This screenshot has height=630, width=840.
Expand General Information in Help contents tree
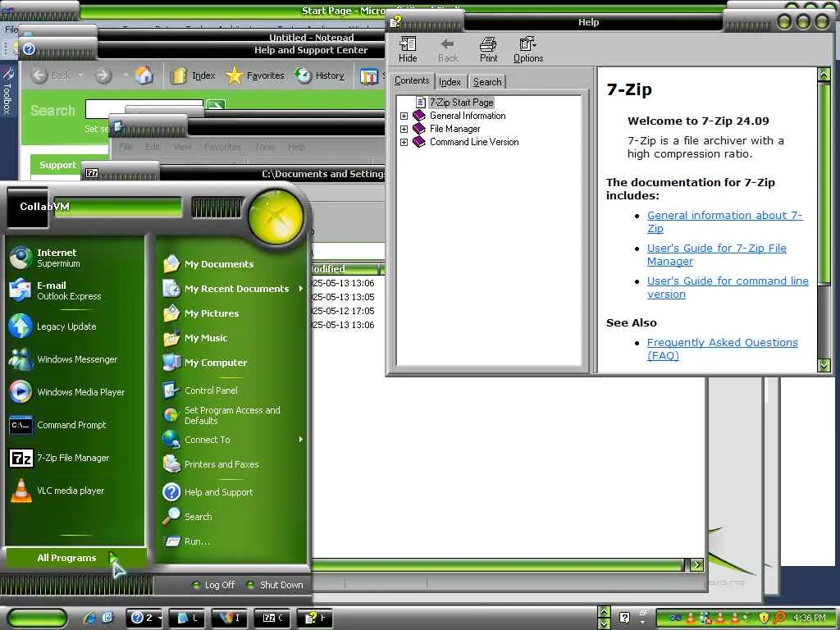click(x=404, y=116)
